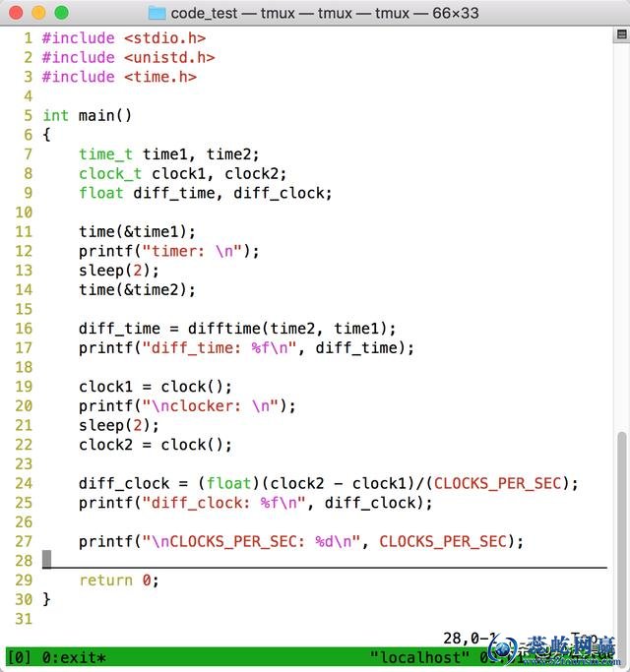Click '<unistd.h>' on line 2
This screenshot has height=672, width=630.
point(170,57)
